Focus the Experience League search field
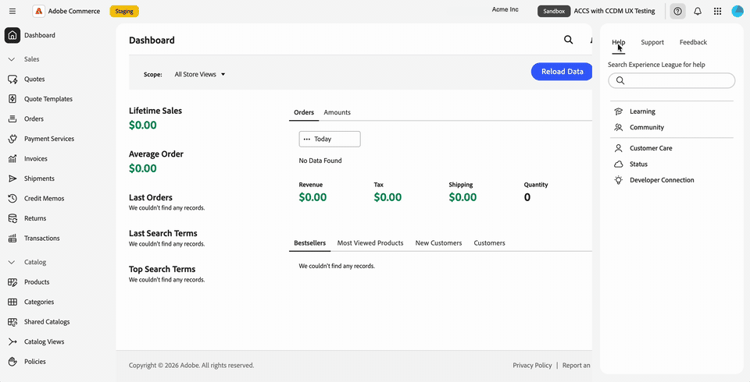Viewport: 750px width, 382px height. (672, 80)
